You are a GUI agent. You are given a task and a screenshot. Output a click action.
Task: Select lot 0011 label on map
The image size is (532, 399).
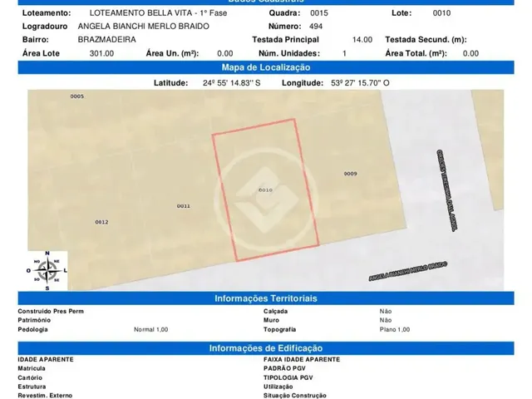(184, 206)
